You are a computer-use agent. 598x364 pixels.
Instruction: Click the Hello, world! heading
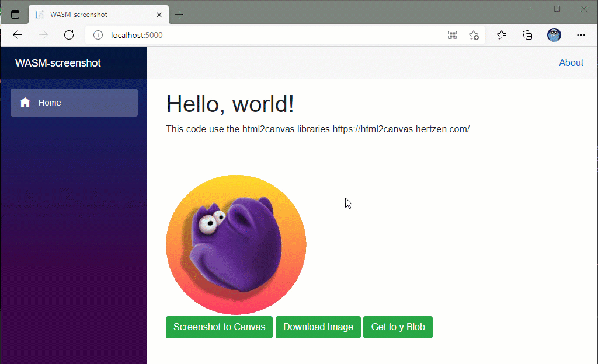point(230,104)
